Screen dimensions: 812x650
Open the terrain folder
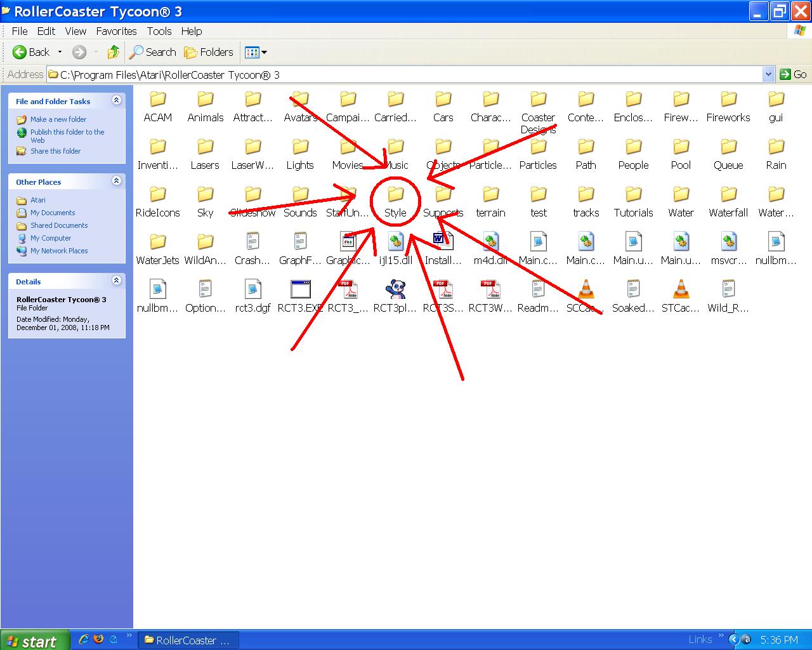click(x=490, y=202)
